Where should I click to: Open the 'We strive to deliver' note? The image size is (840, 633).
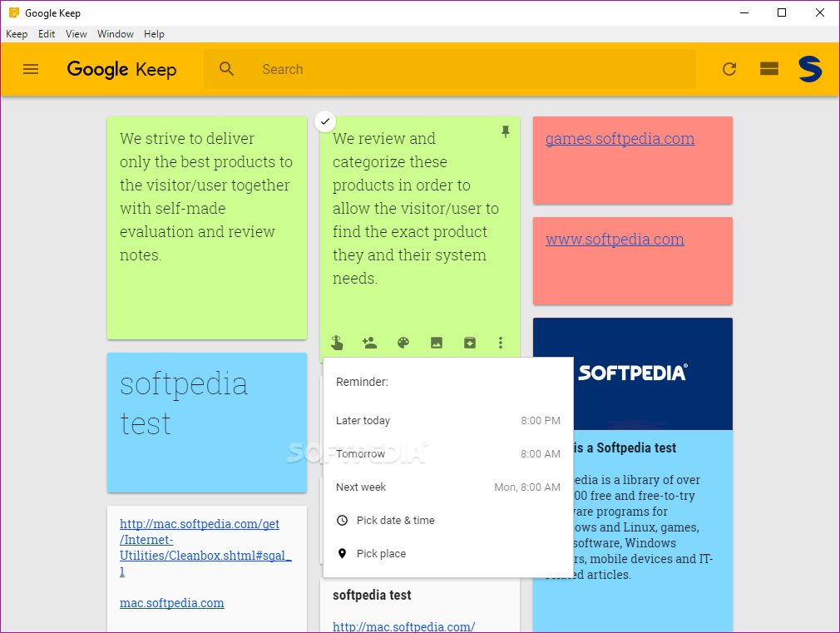207,228
